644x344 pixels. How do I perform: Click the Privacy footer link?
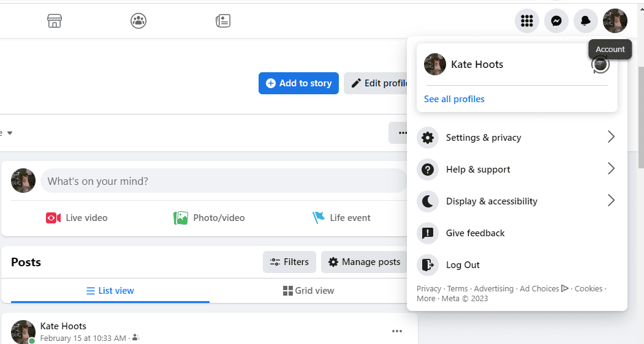click(x=429, y=288)
